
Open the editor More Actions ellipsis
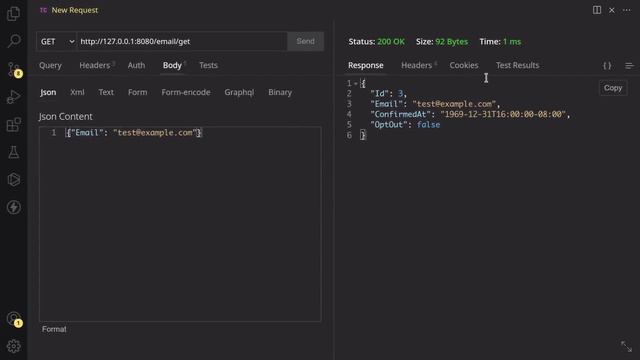(627, 10)
